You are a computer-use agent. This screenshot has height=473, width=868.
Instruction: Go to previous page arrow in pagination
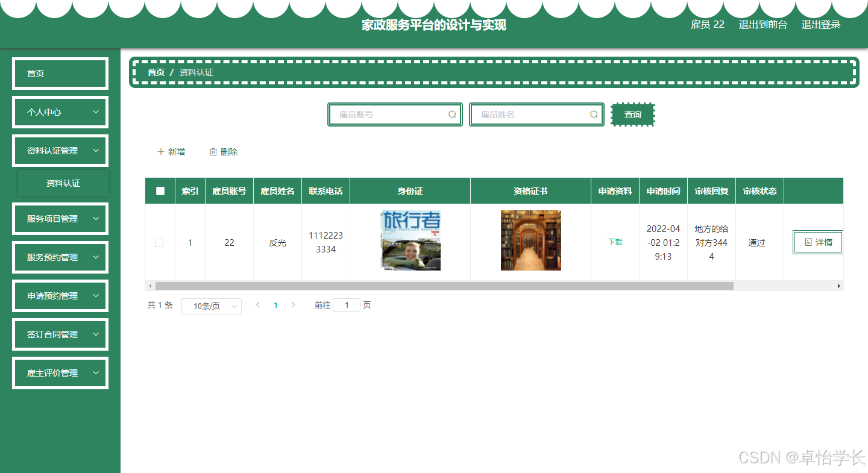[258, 305]
